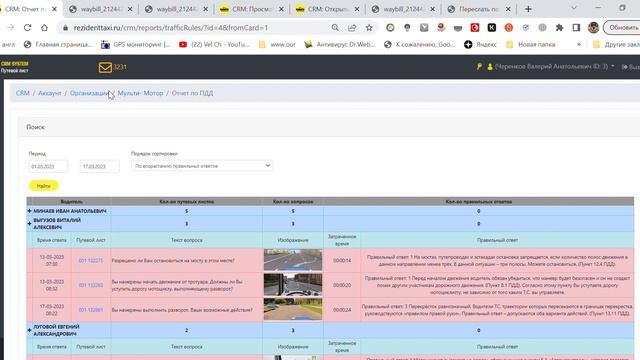640x360 pixels.
Task: Click the Обновить browser update button
Action: pos(622,28)
